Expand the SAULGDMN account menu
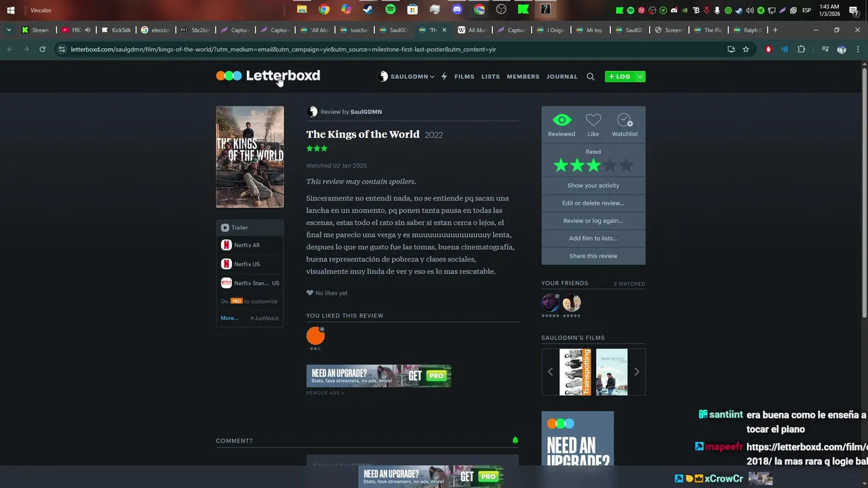This screenshot has width=868, height=488. [406, 77]
